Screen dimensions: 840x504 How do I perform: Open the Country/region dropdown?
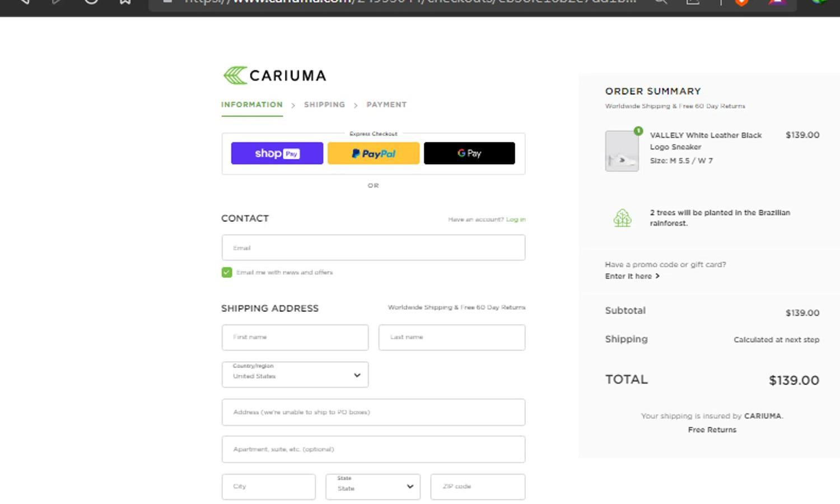point(295,374)
